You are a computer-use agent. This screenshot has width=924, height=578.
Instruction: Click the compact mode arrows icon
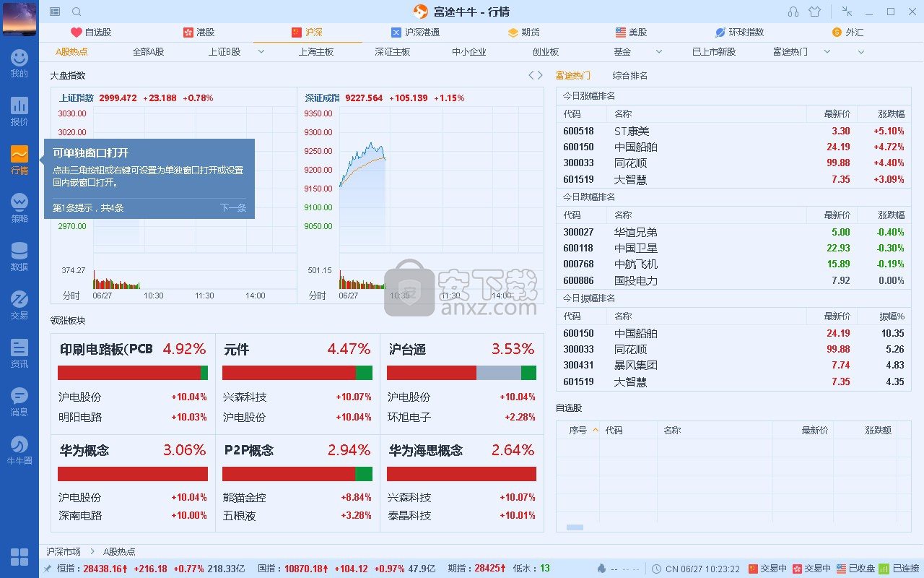coord(847,12)
